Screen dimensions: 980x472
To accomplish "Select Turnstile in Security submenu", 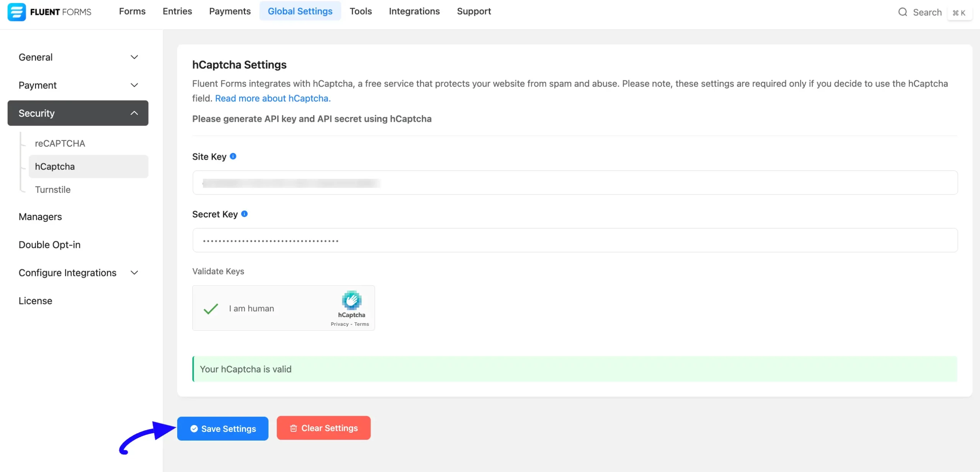I will tap(53, 189).
